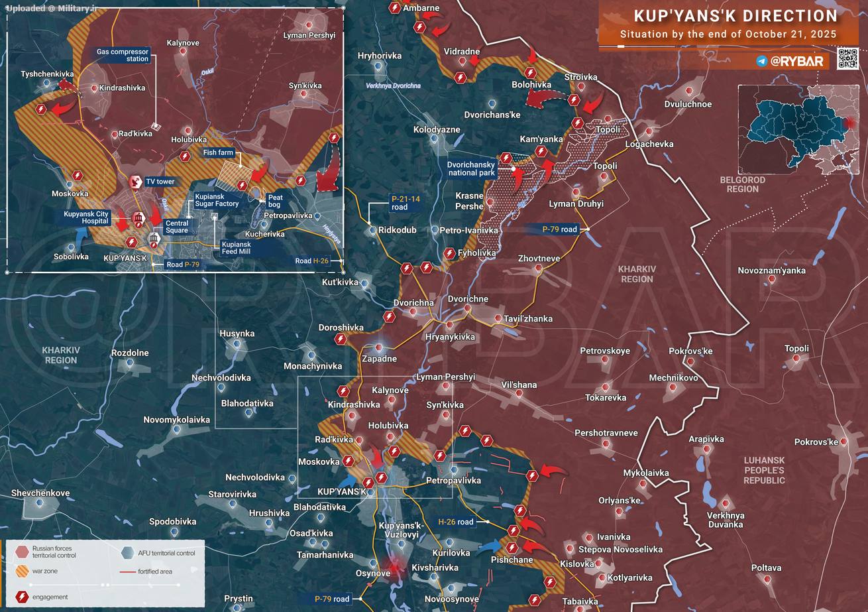Click the Shevchenkove settlement marker
The height and width of the screenshot is (612, 868).
pos(40,504)
